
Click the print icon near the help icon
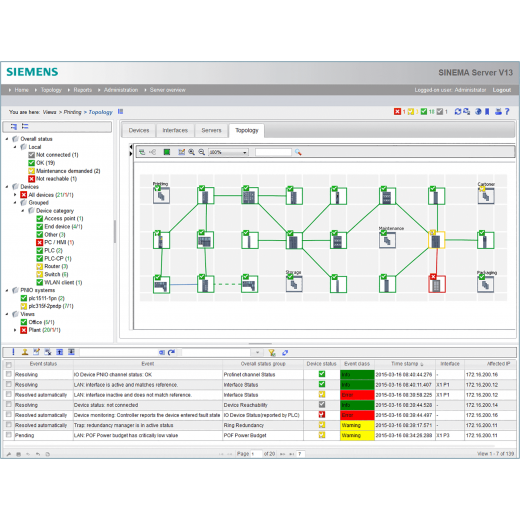tap(498, 112)
